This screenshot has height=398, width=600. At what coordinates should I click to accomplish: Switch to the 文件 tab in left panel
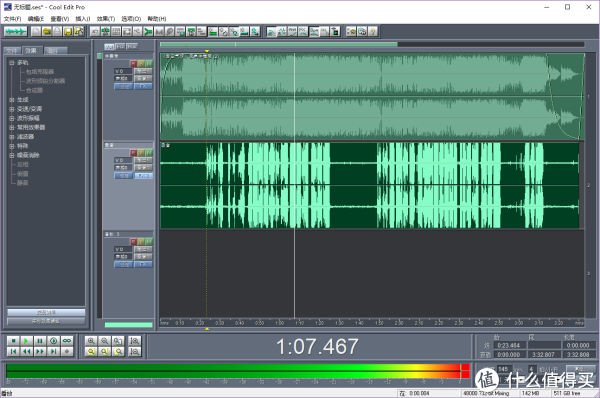[12, 51]
